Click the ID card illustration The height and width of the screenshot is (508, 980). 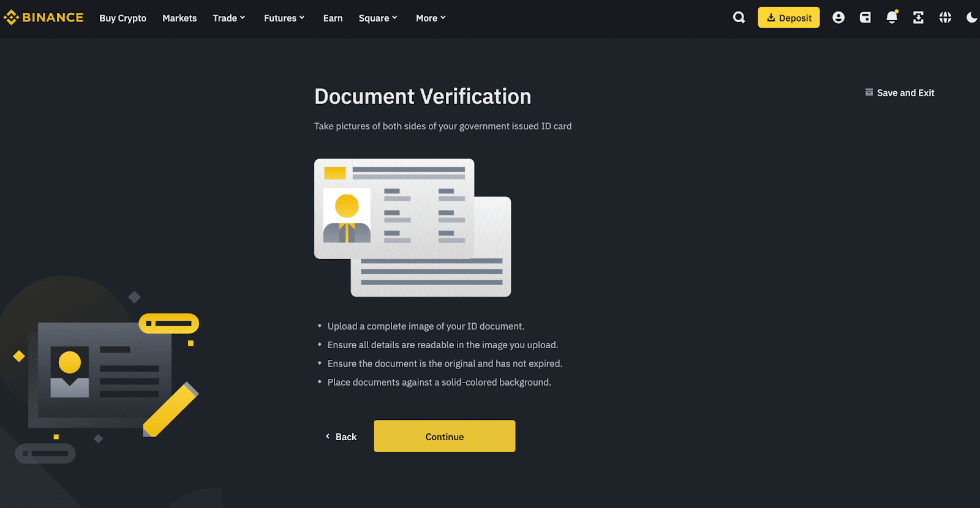412,227
